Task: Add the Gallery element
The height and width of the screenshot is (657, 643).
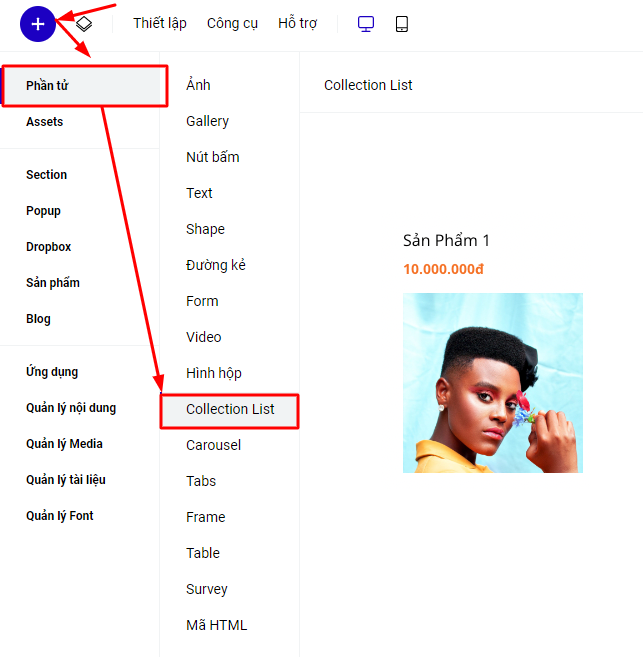Action: tap(207, 121)
